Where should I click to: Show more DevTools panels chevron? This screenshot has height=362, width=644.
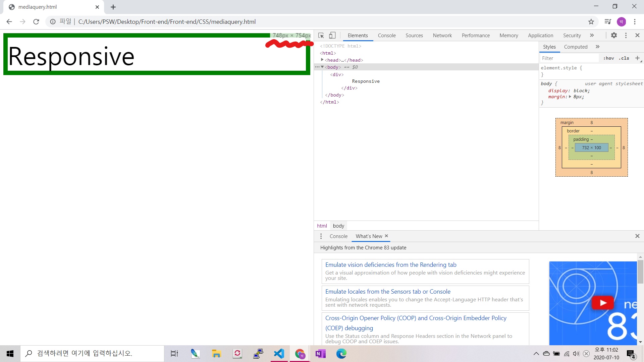pos(592,35)
